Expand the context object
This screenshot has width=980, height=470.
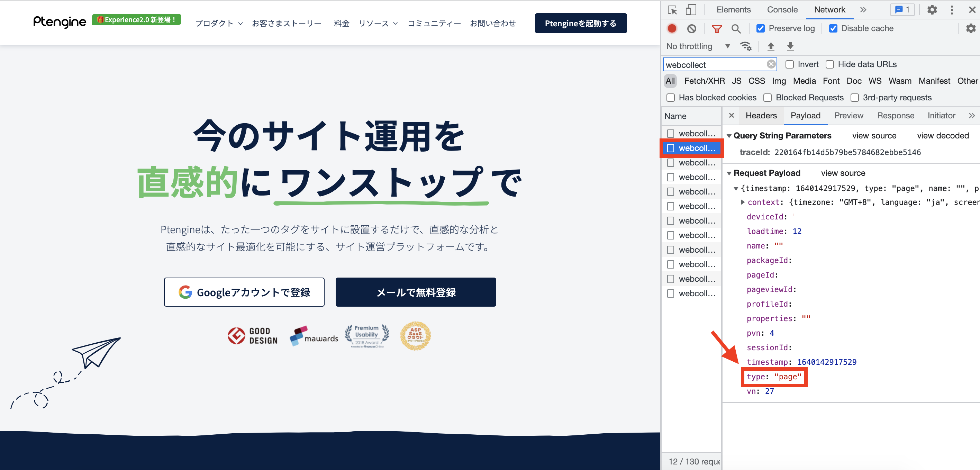(743, 202)
